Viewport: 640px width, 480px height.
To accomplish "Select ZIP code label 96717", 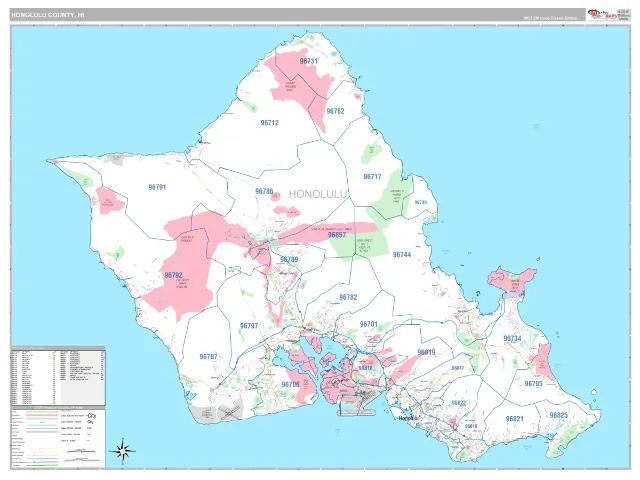I will [372, 176].
